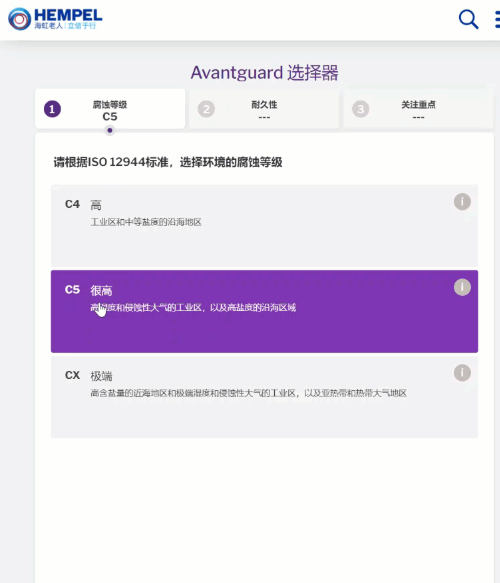Viewport: 500px width, 583px height.
Task: Click the step 2 number circle
Action: pyautogui.click(x=206, y=109)
